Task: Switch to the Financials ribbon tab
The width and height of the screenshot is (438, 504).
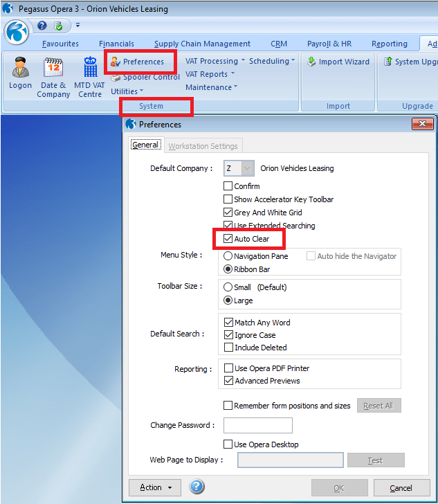Action: 116,44
